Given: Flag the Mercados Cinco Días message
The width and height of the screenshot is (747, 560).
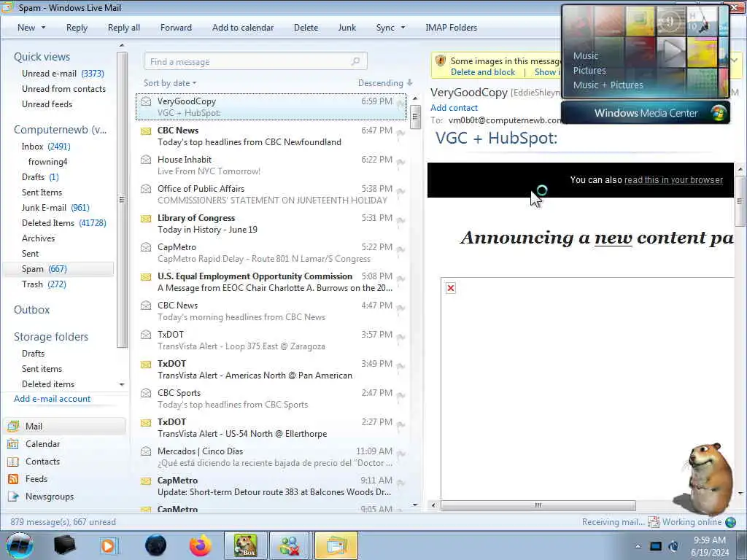Looking at the screenshot, I should [x=400, y=454].
